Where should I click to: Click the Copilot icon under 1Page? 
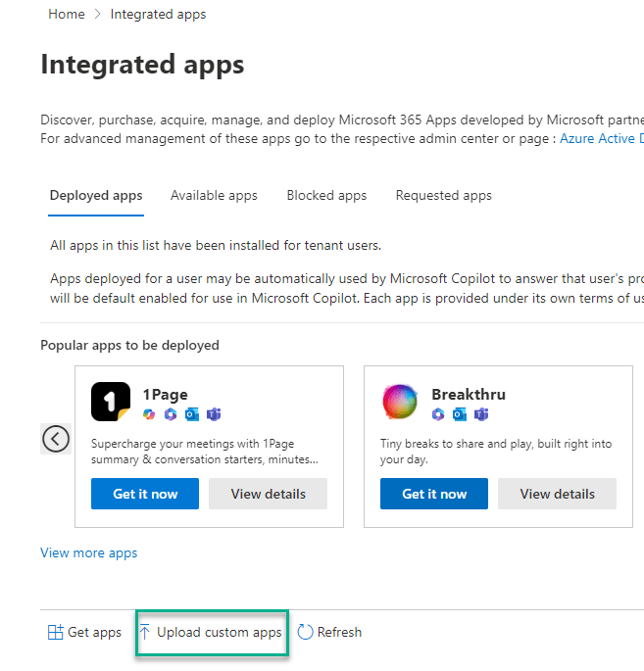[x=149, y=414]
